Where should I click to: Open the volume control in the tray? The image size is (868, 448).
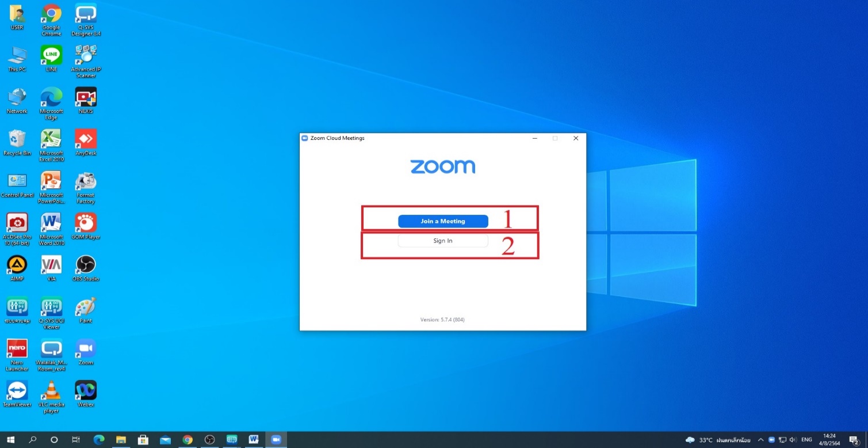pyautogui.click(x=793, y=440)
